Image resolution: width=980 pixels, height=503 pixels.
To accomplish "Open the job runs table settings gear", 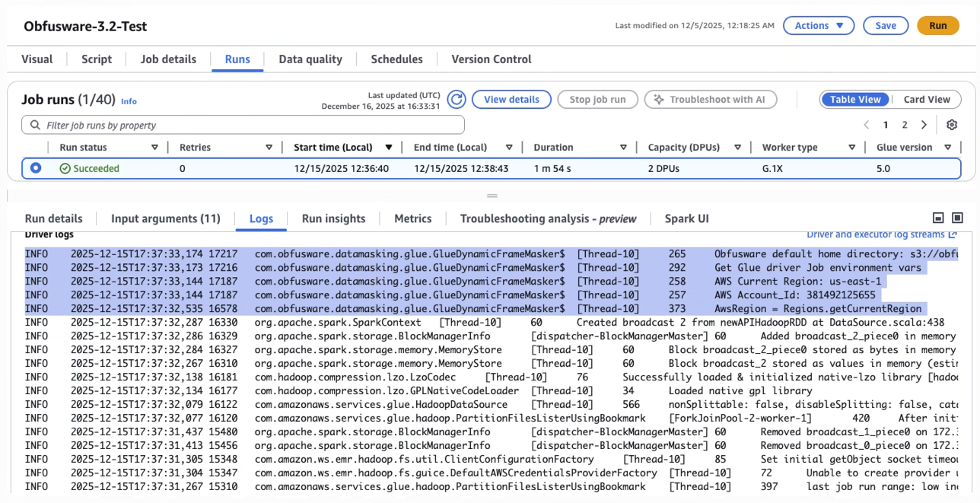I will click(951, 125).
